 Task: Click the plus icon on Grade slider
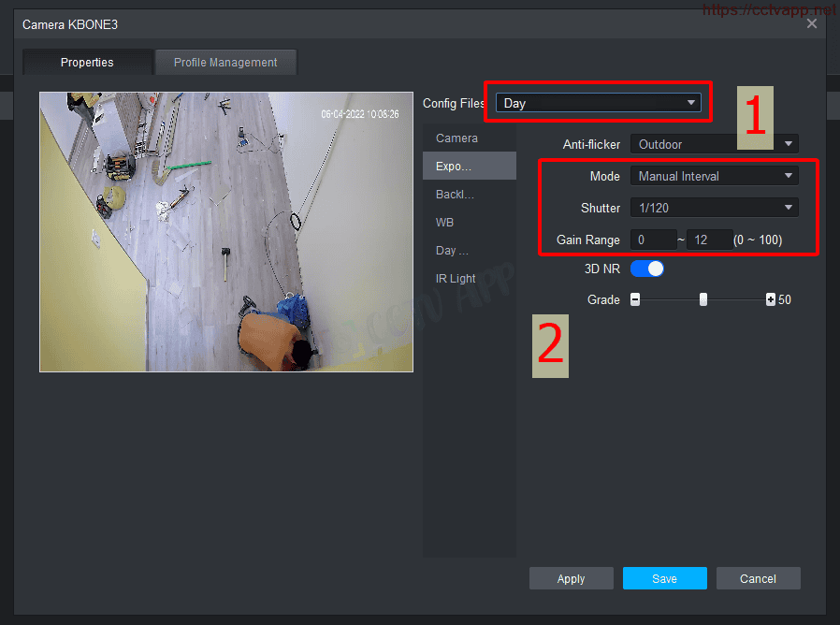[x=771, y=300]
